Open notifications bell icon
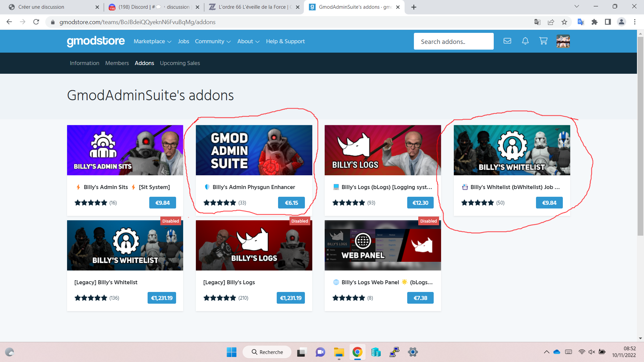Screen dimensions: 644x362 pyautogui.click(x=525, y=41)
